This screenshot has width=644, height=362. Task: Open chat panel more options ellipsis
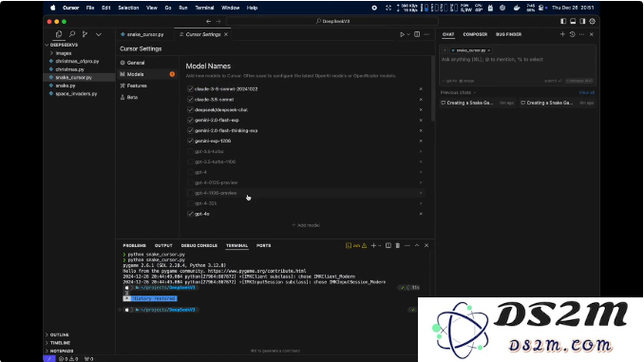tap(581, 34)
